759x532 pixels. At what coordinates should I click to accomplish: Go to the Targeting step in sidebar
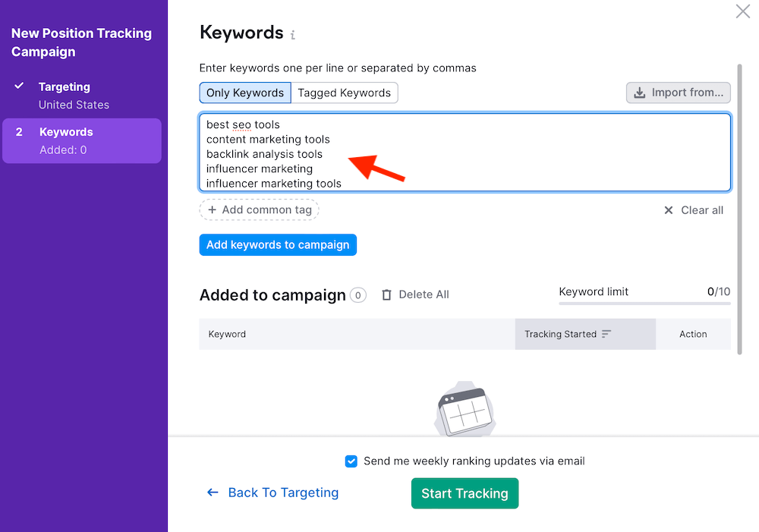[x=65, y=87]
